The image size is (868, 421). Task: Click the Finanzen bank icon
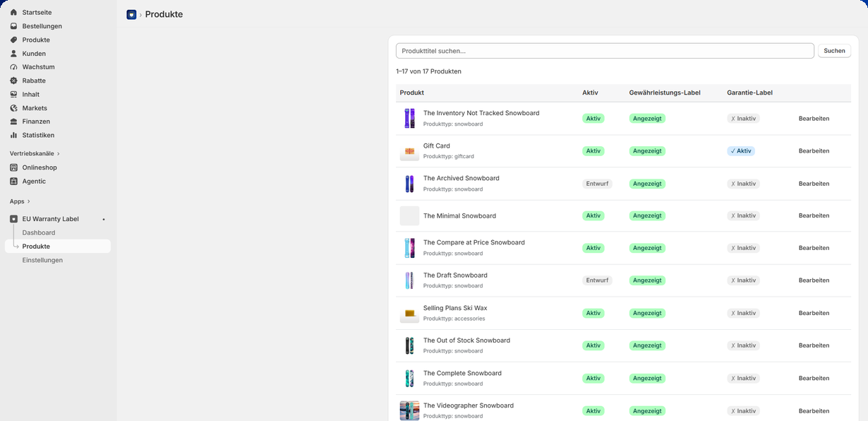[x=14, y=121]
